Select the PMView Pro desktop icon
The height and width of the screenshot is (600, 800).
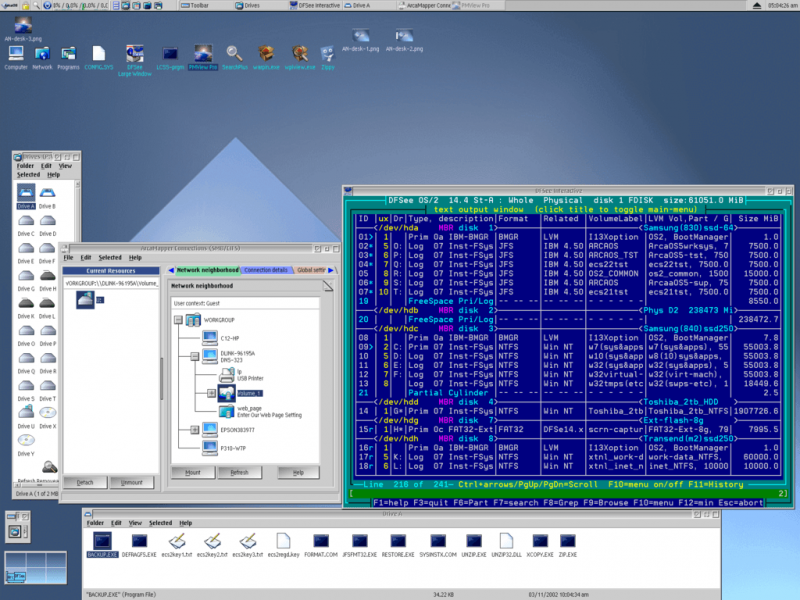[203, 57]
